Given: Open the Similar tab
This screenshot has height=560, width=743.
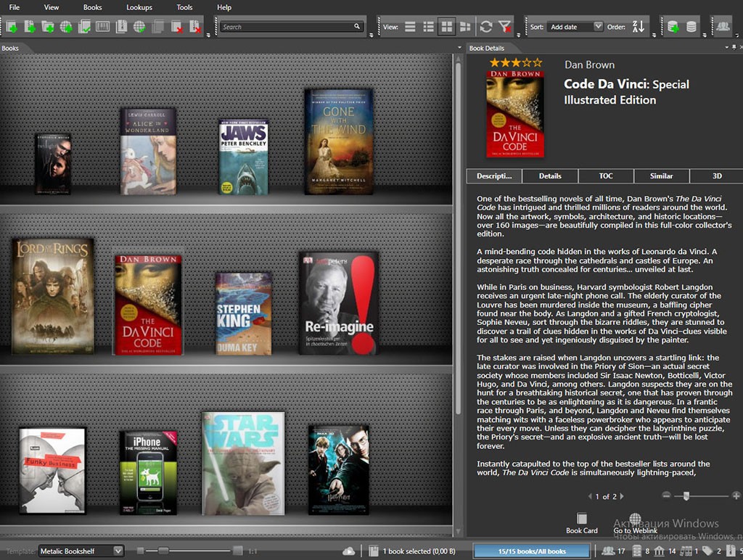Looking at the screenshot, I should (662, 176).
